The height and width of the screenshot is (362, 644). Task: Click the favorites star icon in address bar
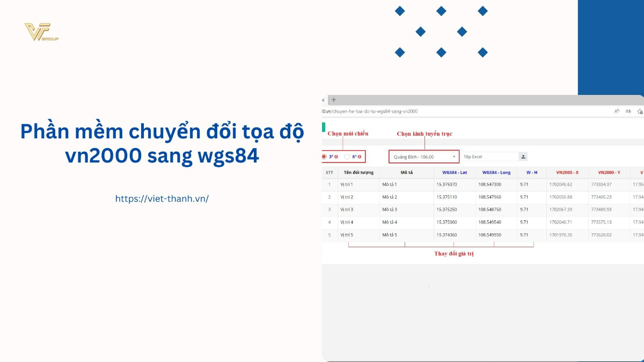640,112
